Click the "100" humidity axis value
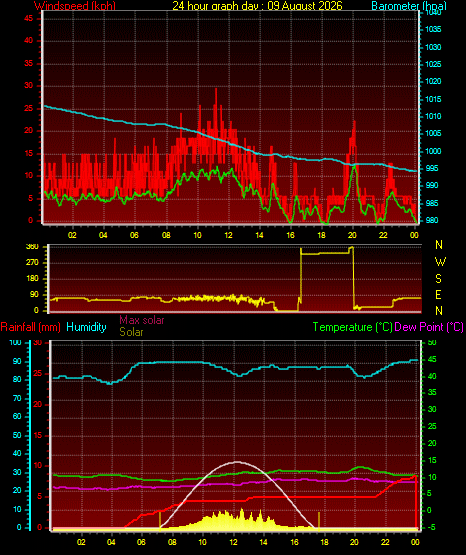 tap(15, 343)
